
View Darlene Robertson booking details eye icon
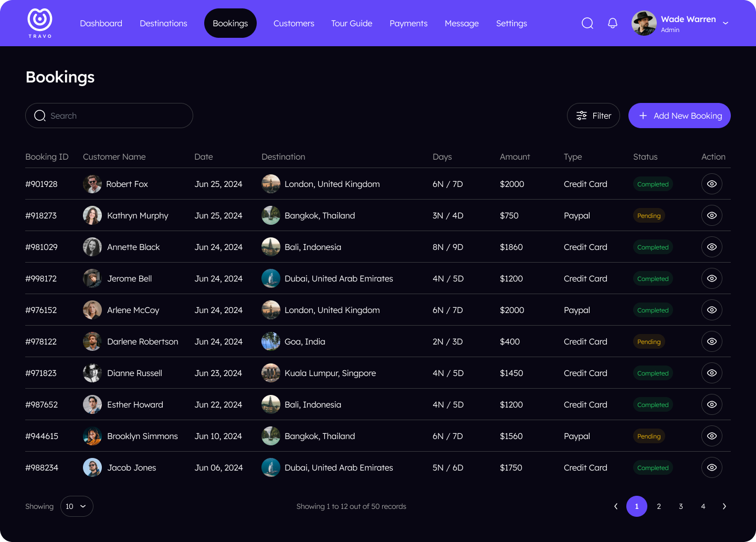pos(711,341)
